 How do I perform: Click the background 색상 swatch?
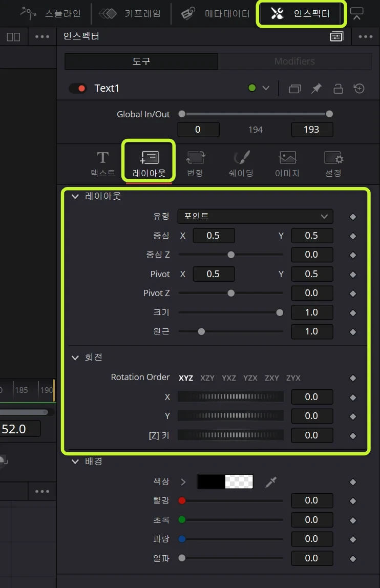(225, 481)
